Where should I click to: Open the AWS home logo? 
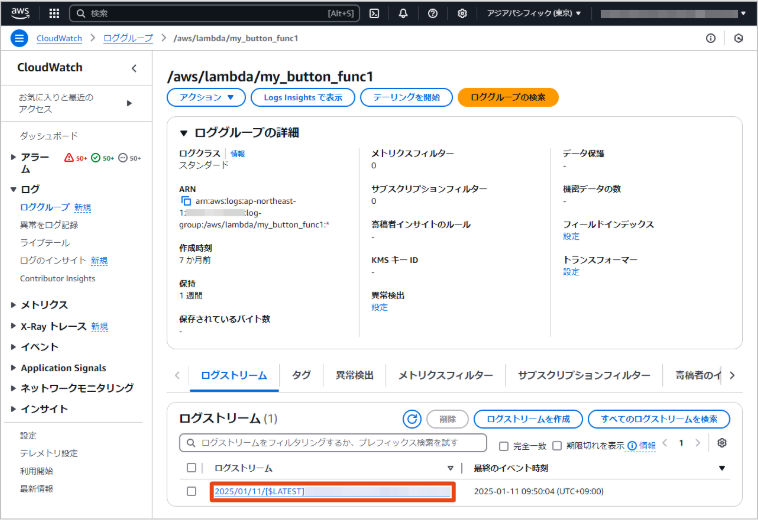coord(20,13)
